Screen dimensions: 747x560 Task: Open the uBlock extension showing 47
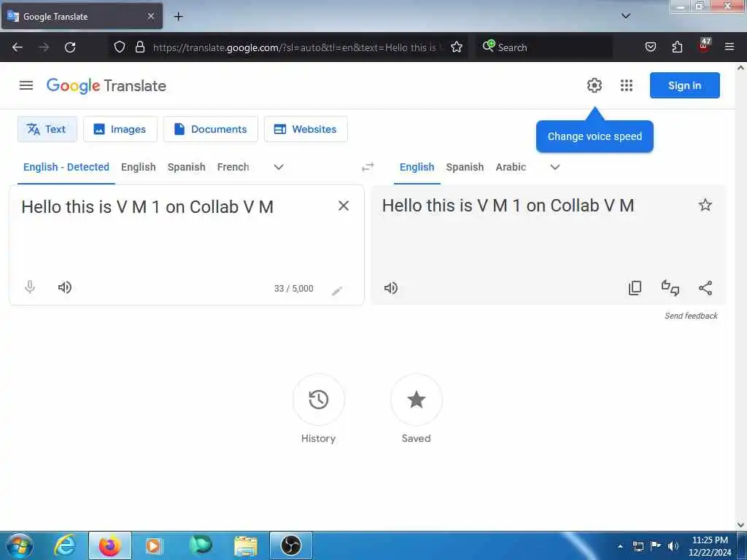(704, 46)
